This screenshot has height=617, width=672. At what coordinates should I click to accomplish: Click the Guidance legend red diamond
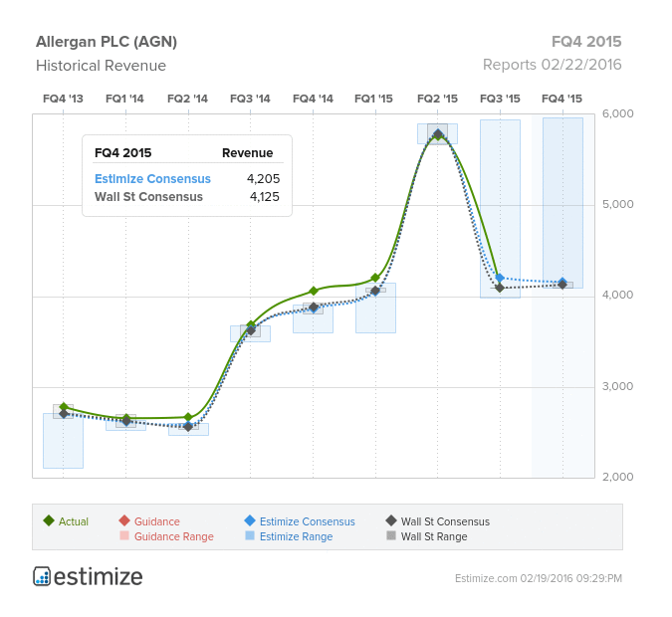(124, 520)
